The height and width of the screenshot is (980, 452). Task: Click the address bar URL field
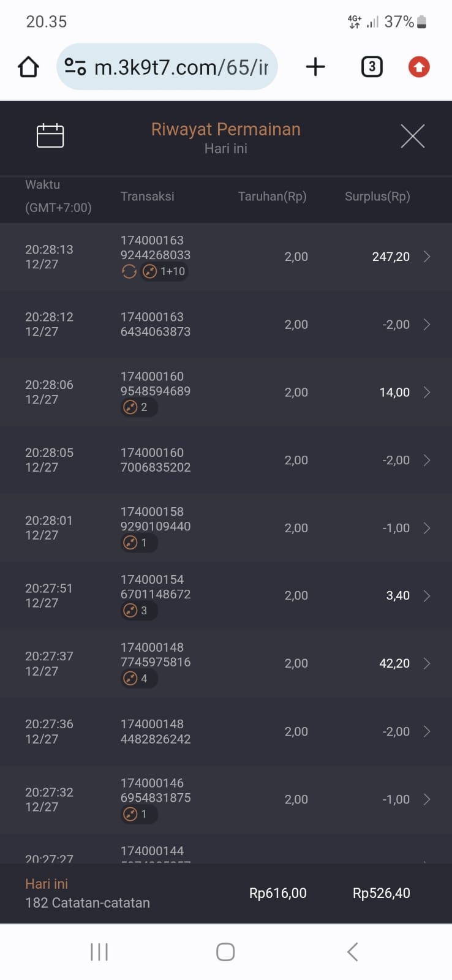pos(181,67)
